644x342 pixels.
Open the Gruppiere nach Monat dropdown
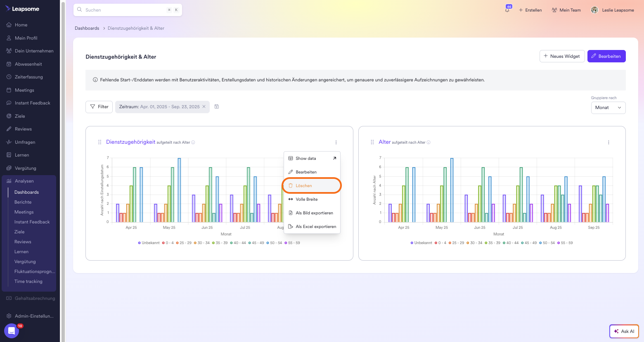pos(608,107)
